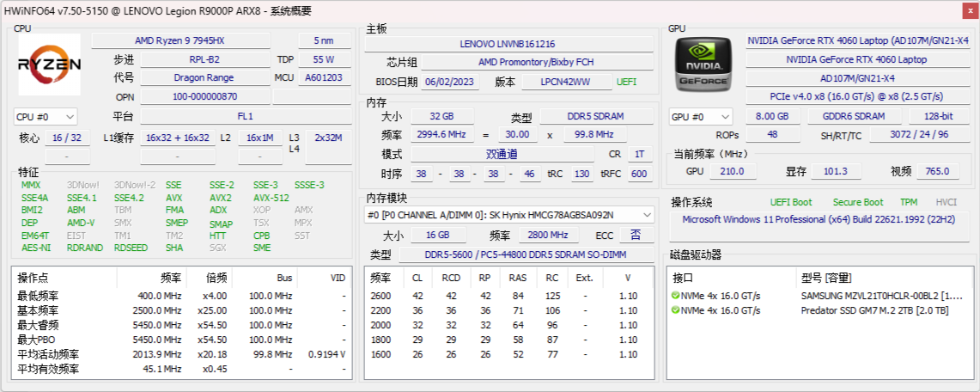Open the GPU #0 selector dropdown
The image size is (980, 392).
coord(701,116)
